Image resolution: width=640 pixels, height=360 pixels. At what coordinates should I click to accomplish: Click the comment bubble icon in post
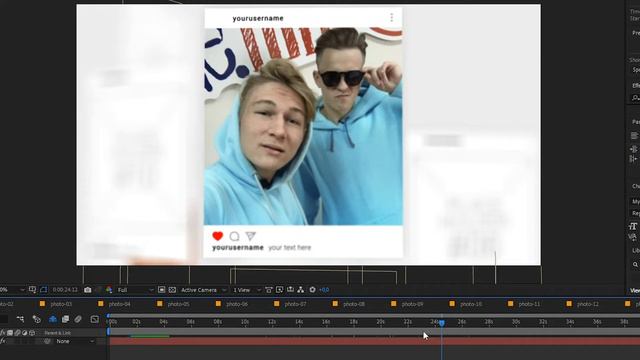[x=234, y=236]
